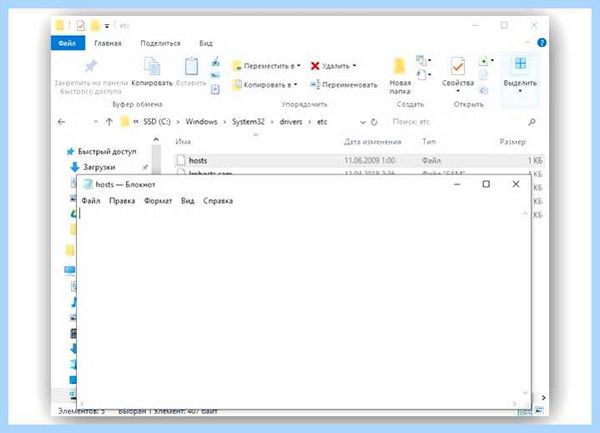Click the refresh icon by the address bar

coord(374,122)
